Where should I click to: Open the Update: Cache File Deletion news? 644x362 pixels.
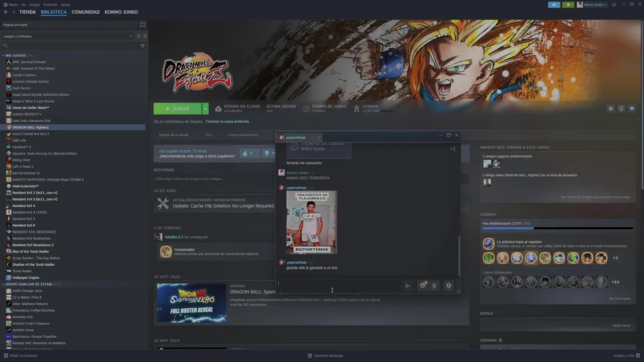(223, 206)
